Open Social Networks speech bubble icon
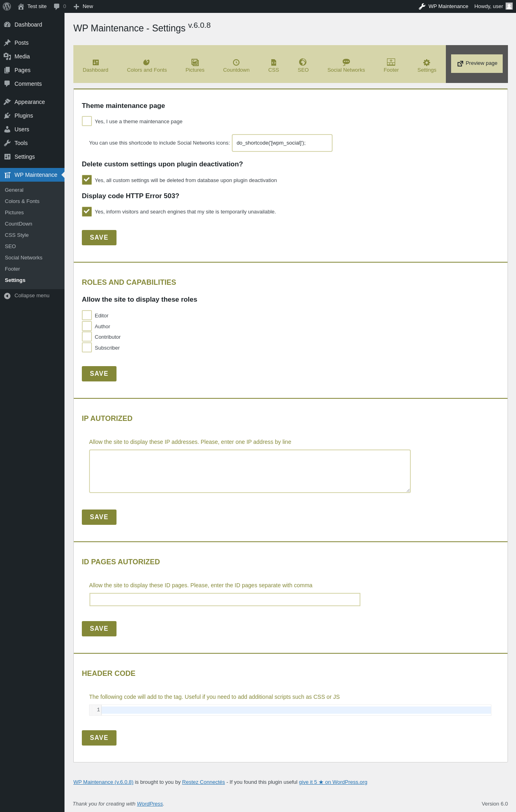 [346, 62]
